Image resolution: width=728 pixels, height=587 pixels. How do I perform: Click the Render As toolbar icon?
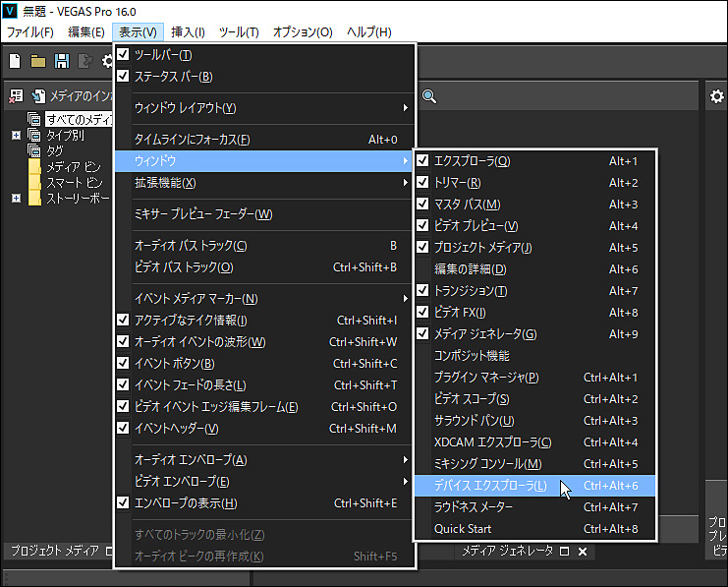click(84, 61)
